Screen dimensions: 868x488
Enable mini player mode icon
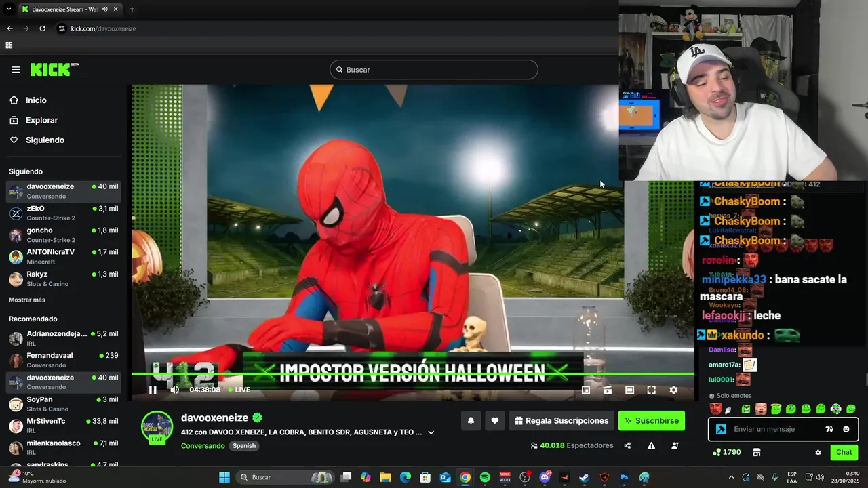pyautogui.click(x=586, y=390)
